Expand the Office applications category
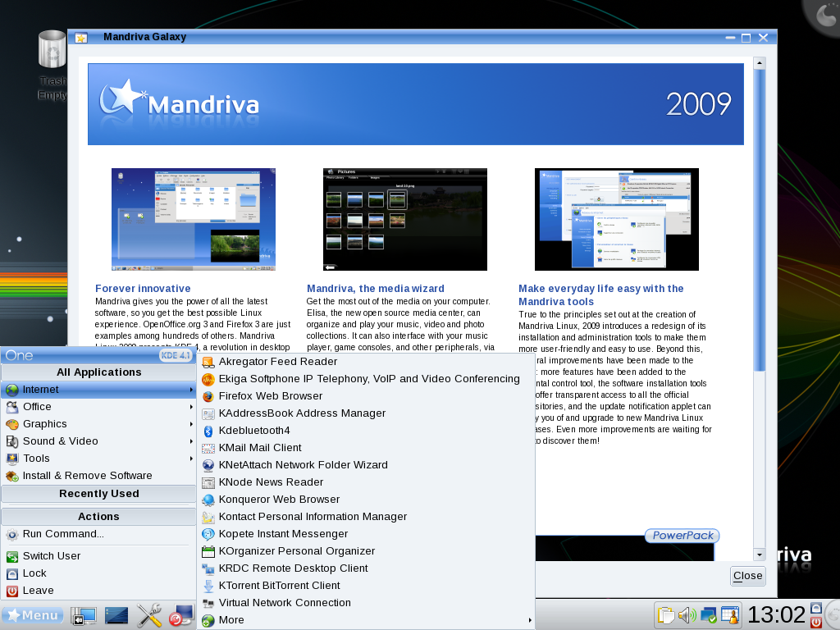The height and width of the screenshot is (630, 840). [x=98, y=407]
